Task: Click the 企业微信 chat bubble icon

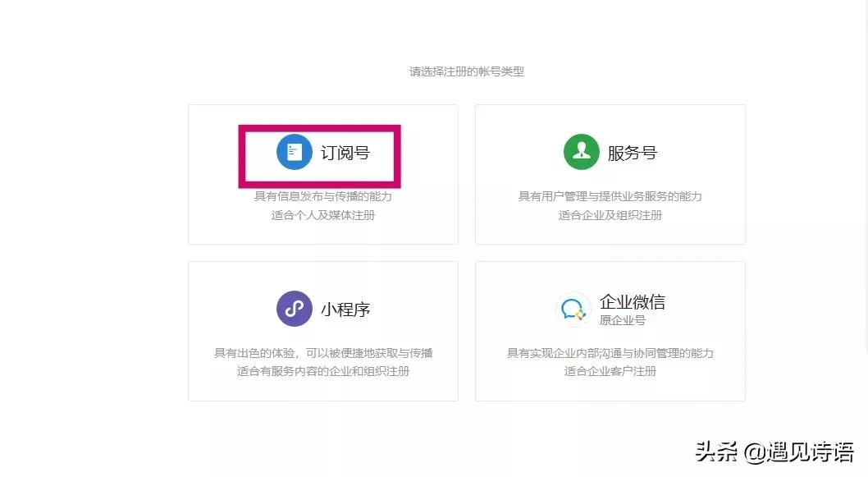Action: pyautogui.click(x=573, y=310)
